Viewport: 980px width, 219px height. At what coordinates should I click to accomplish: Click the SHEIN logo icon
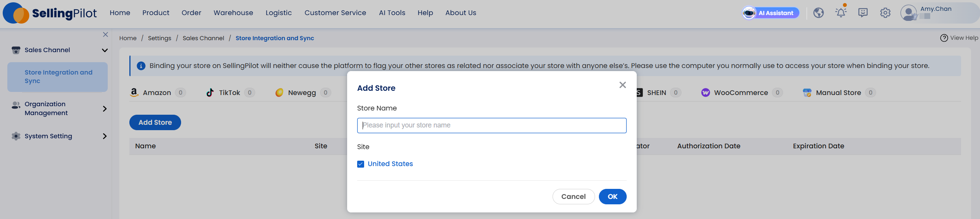point(639,92)
